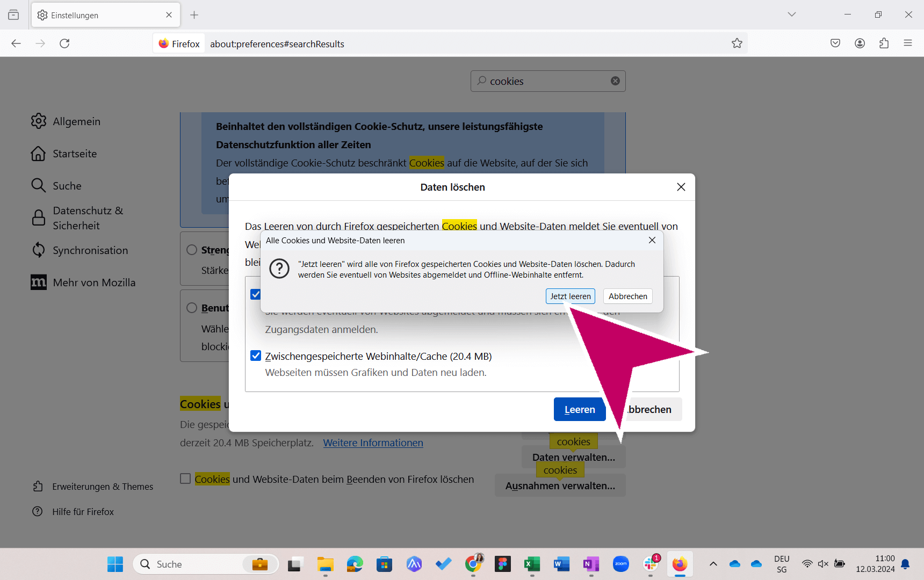Focus the settings search box
The height and width of the screenshot is (580, 924).
tap(548, 81)
